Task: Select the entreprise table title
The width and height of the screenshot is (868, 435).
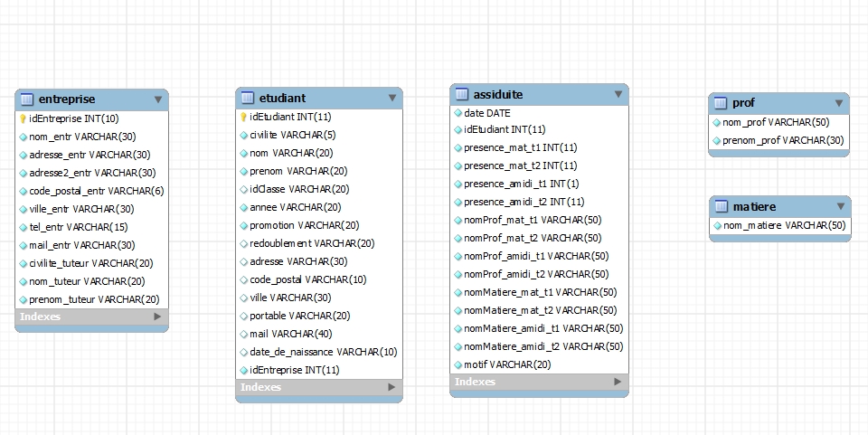Action: 67,99
